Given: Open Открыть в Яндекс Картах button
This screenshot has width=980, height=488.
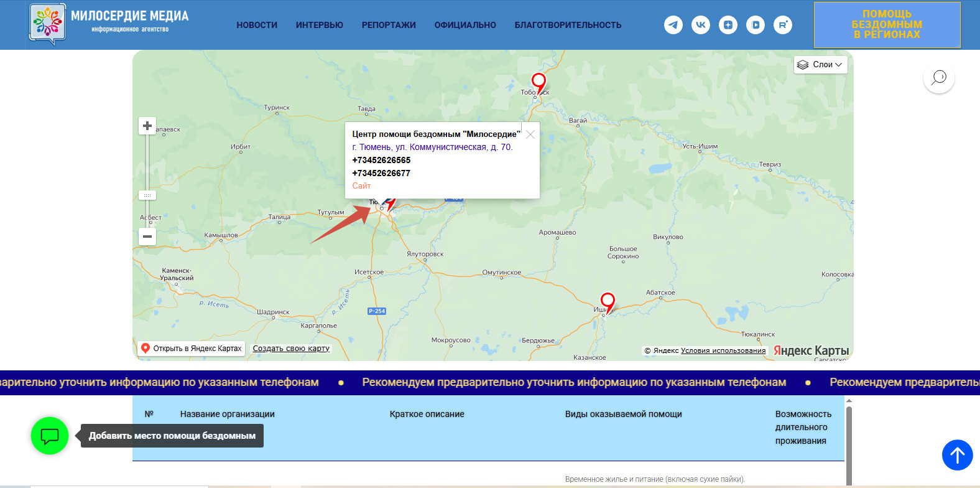Looking at the screenshot, I should [192, 349].
